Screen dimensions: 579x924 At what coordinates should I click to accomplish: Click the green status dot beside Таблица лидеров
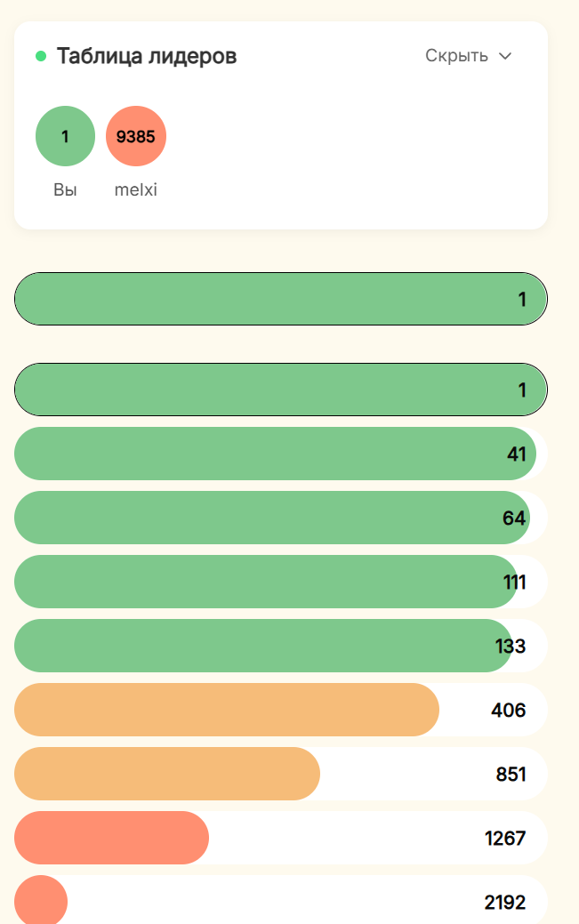41,57
